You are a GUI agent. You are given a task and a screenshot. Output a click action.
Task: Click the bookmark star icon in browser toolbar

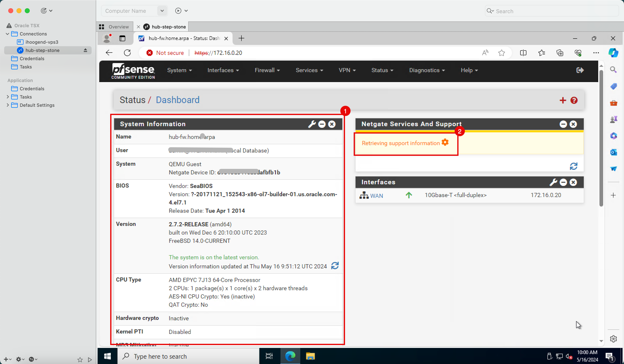pyautogui.click(x=502, y=53)
